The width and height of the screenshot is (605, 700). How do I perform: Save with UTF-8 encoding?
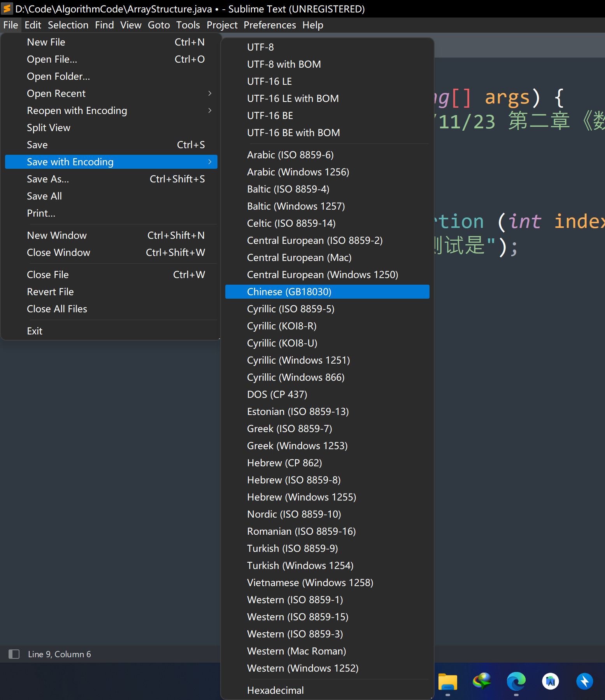327,47
